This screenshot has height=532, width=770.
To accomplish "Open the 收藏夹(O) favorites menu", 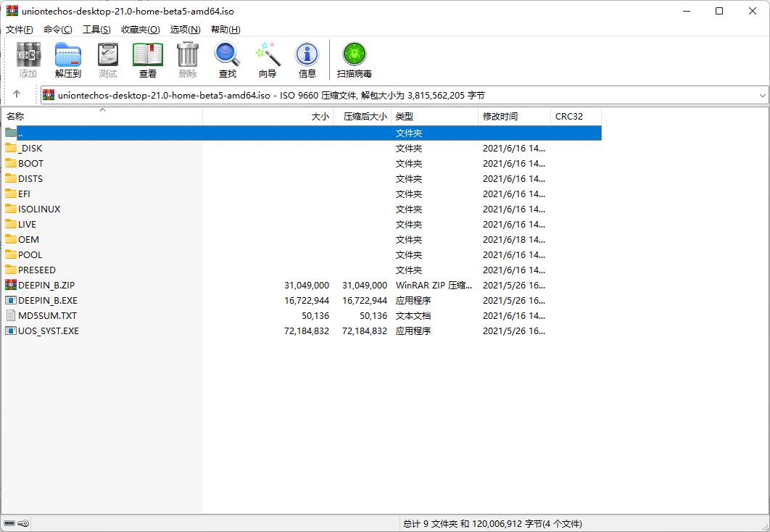I will (x=140, y=29).
